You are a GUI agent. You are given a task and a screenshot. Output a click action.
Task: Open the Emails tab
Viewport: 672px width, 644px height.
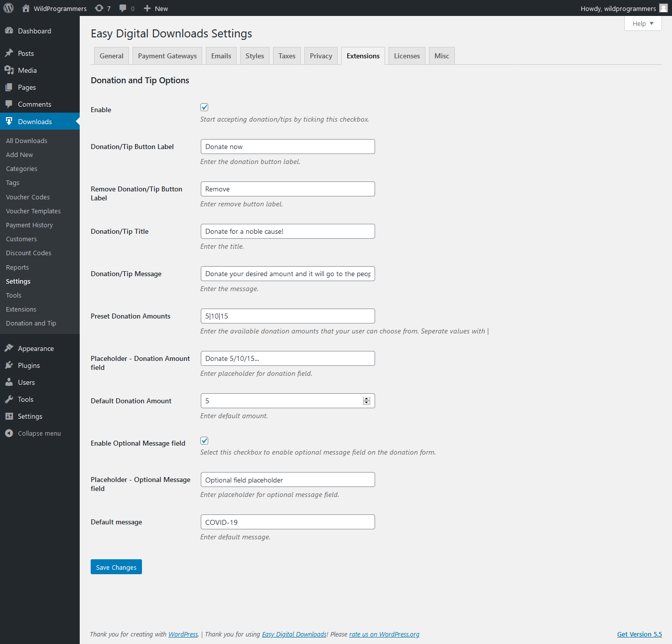point(221,56)
